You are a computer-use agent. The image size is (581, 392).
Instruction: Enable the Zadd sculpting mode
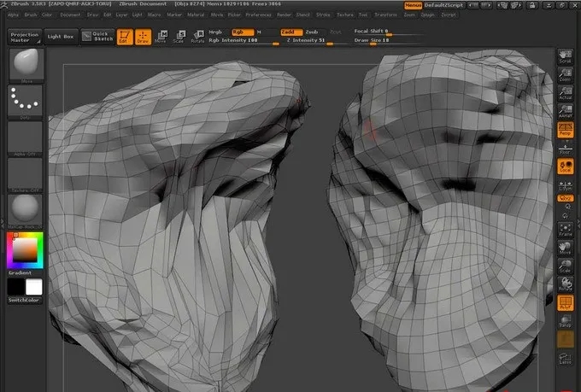point(291,32)
